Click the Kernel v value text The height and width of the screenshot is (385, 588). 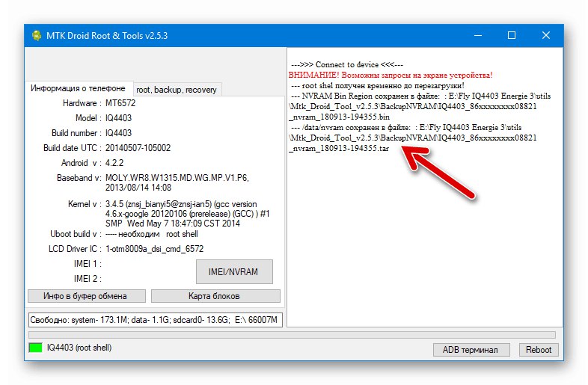click(x=187, y=214)
